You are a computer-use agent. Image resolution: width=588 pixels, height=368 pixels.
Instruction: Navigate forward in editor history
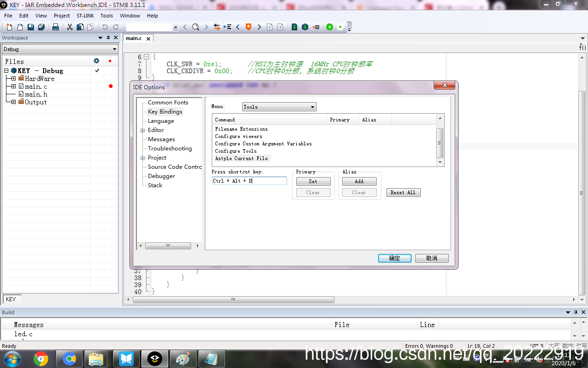pyautogui.click(x=280, y=27)
